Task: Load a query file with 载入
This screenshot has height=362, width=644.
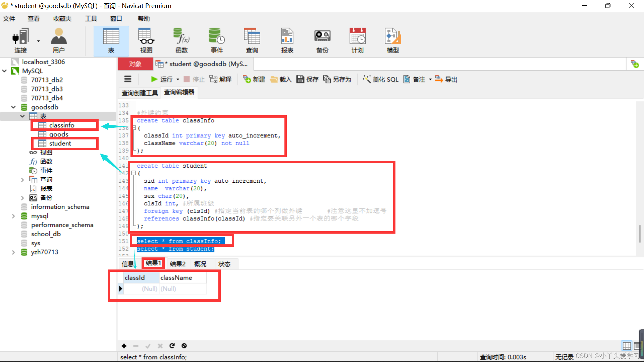Action: coord(281,79)
